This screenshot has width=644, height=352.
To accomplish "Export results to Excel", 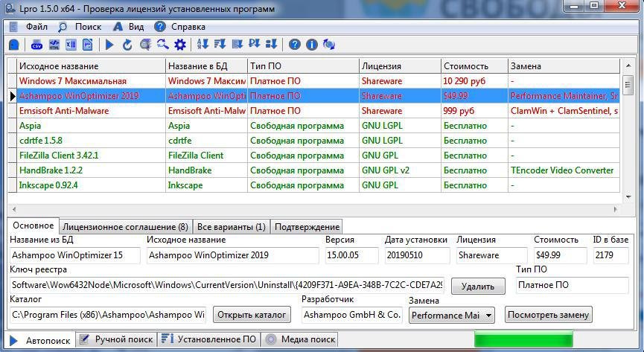I will point(71,45).
